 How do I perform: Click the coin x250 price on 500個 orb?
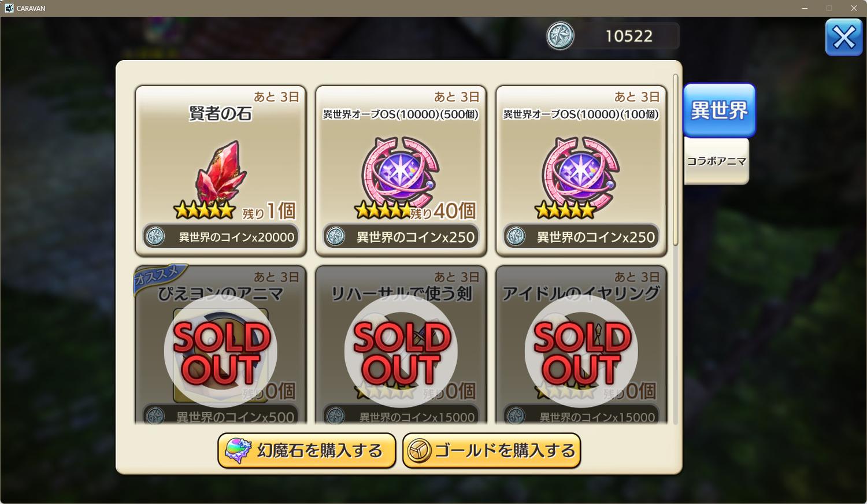(401, 236)
